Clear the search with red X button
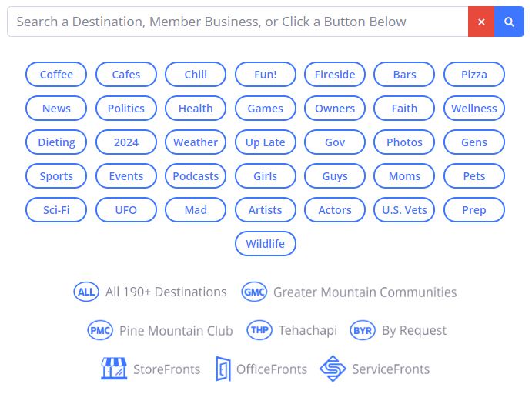Image resolution: width=532 pixels, height=394 pixels. pyautogui.click(x=481, y=22)
